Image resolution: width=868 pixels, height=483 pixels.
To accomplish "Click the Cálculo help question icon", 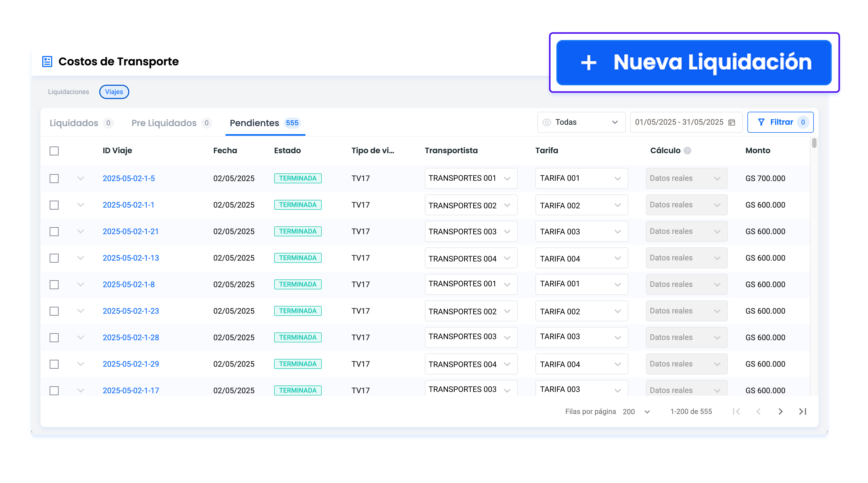I will 687,151.
